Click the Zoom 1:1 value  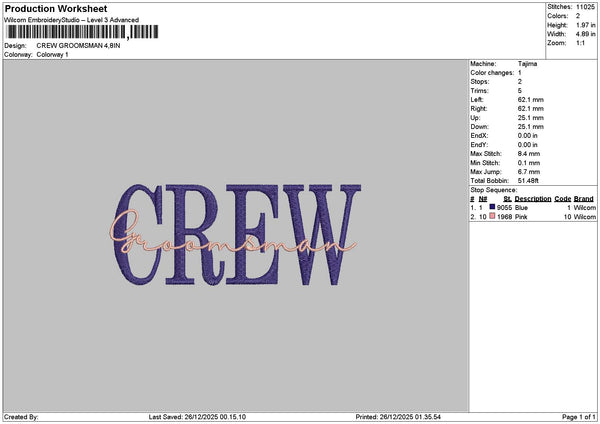[580, 43]
